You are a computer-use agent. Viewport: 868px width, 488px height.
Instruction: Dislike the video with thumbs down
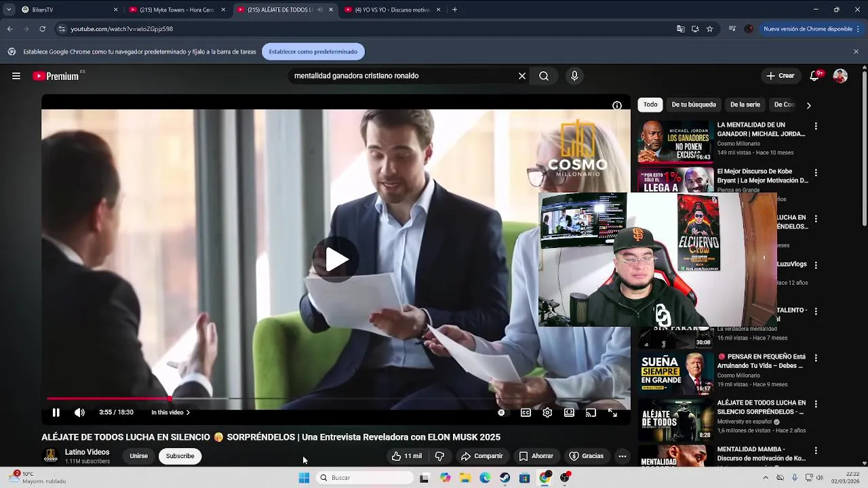coord(439,456)
